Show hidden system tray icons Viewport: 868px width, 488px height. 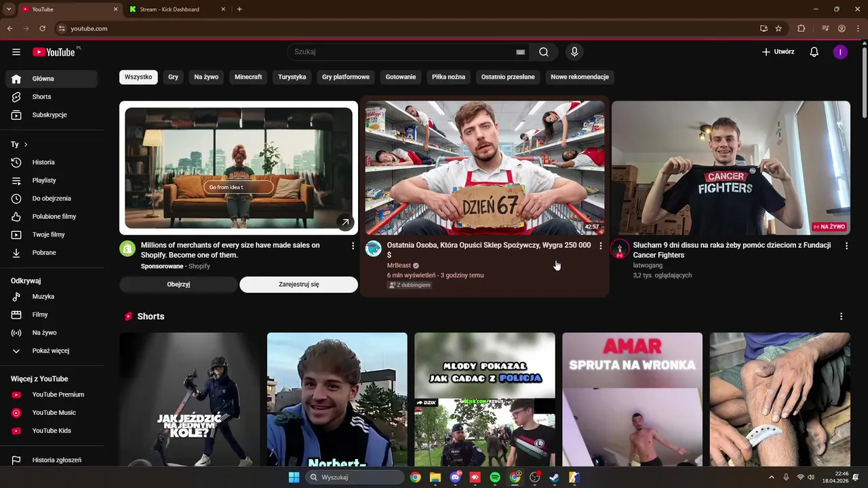(x=771, y=477)
